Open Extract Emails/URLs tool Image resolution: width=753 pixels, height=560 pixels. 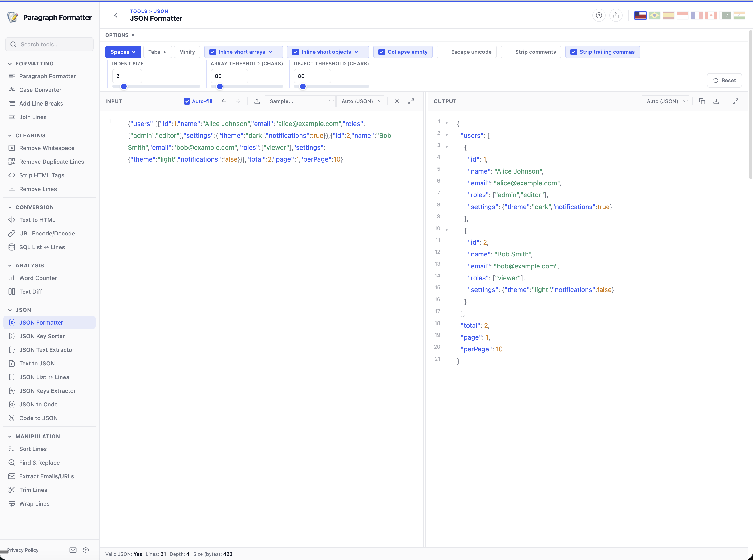click(x=49, y=476)
